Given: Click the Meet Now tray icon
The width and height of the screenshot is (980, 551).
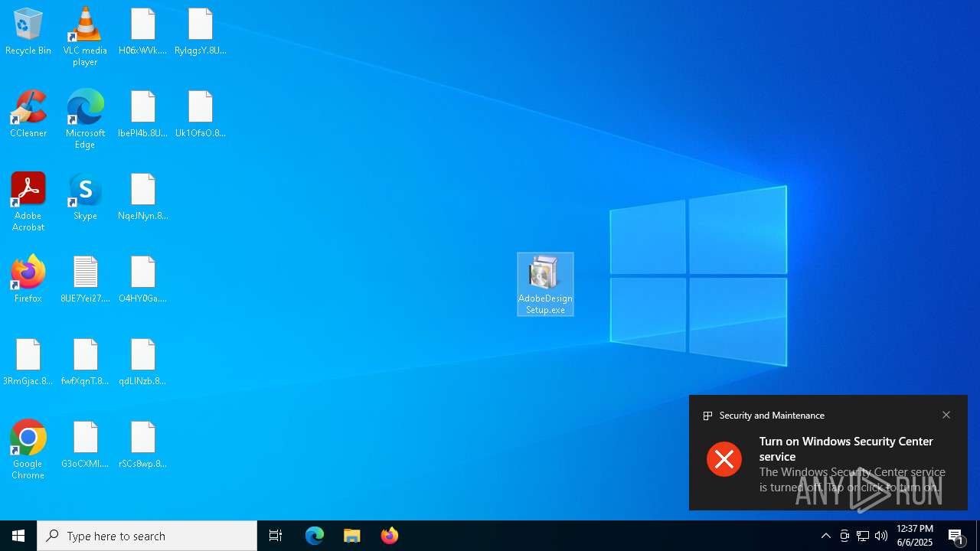Looking at the screenshot, I should pos(844,536).
